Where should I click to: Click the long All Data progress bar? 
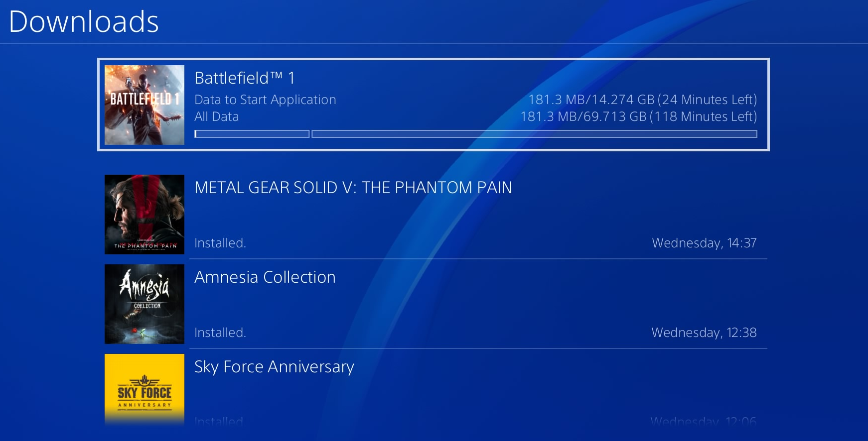(x=534, y=134)
